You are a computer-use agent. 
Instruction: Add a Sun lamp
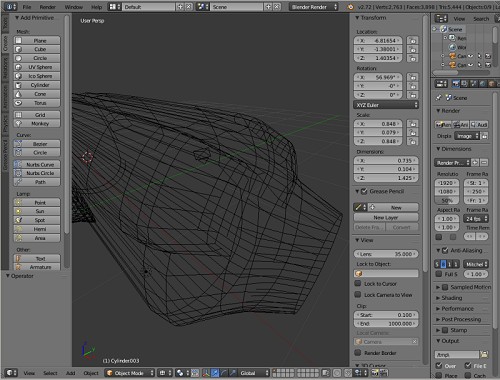click(37, 211)
